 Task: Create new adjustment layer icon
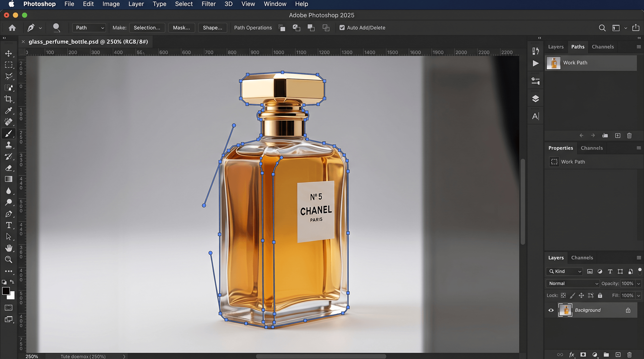click(x=595, y=355)
